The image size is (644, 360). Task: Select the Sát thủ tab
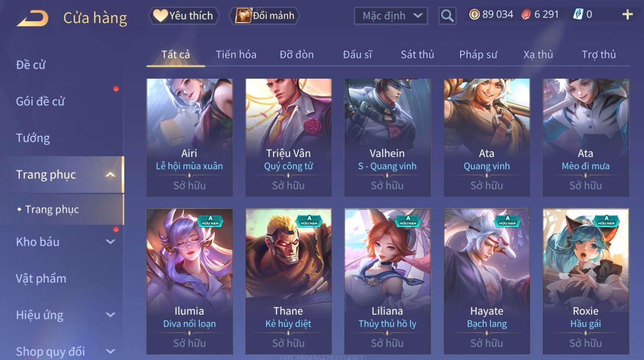pyautogui.click(x=417, y=55)
